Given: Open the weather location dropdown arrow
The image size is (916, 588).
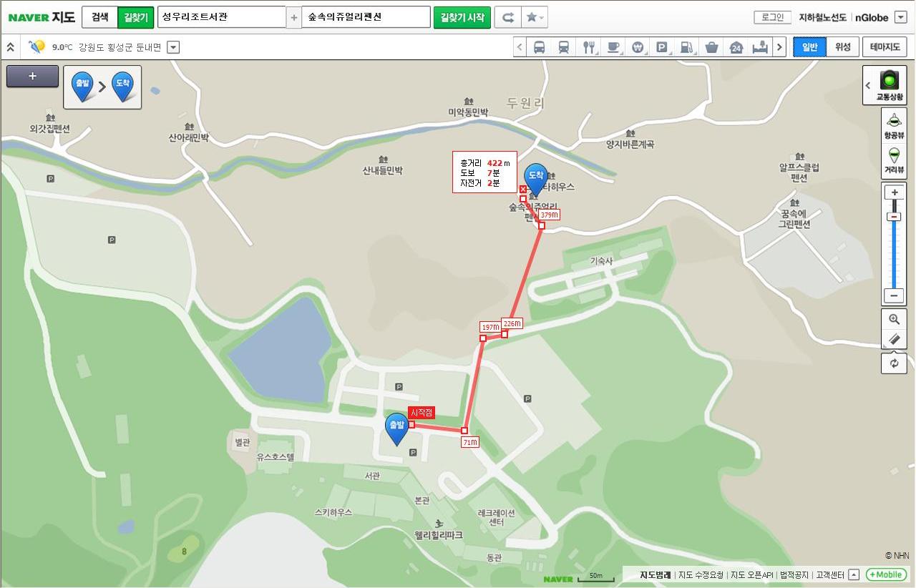Looking at the screenshot, I should [173, 47].
